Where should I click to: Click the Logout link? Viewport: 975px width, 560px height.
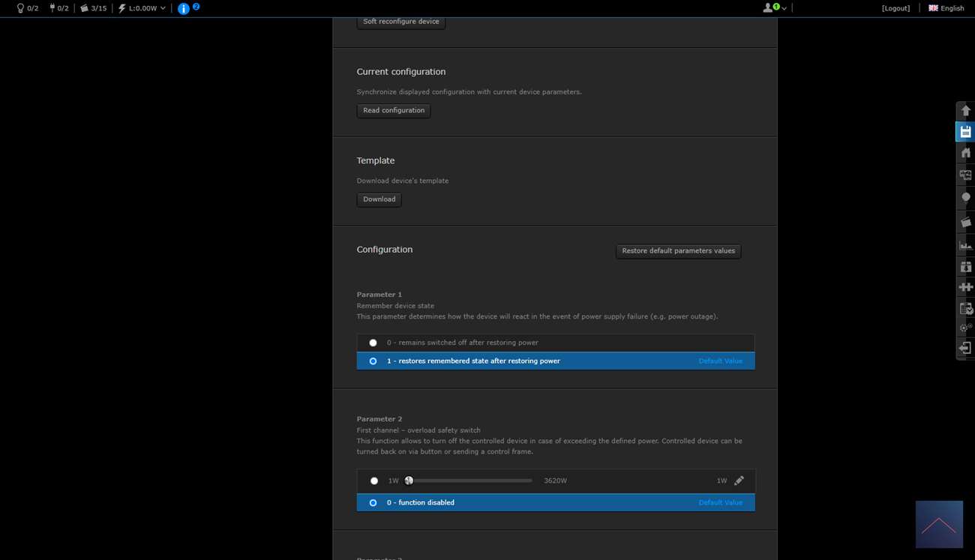pyautogui.click(x=895, y=8)
